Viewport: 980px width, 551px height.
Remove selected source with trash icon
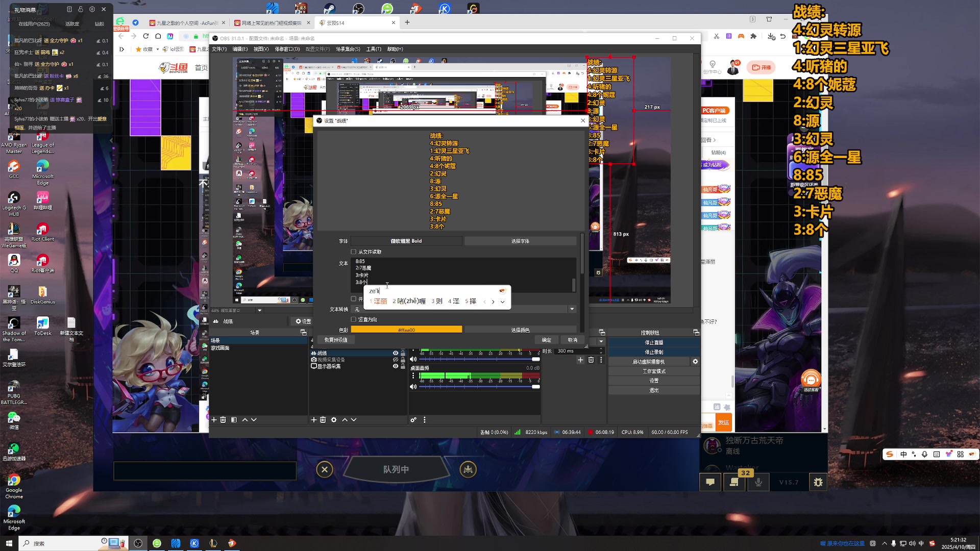click(323, 420)
